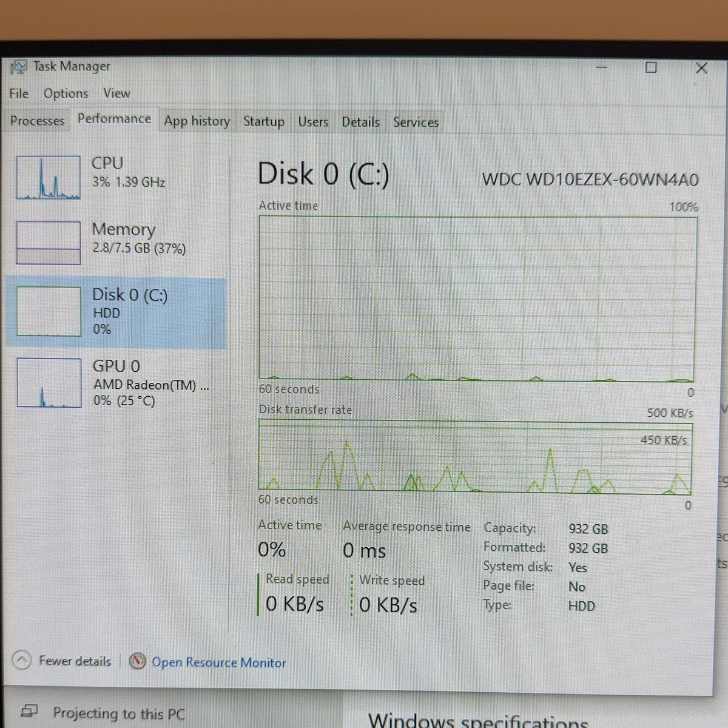The width and height of the screenshot is (728, 728).
Task: Click the Disk transfer rate graph
Action: [x=476, y=456]
